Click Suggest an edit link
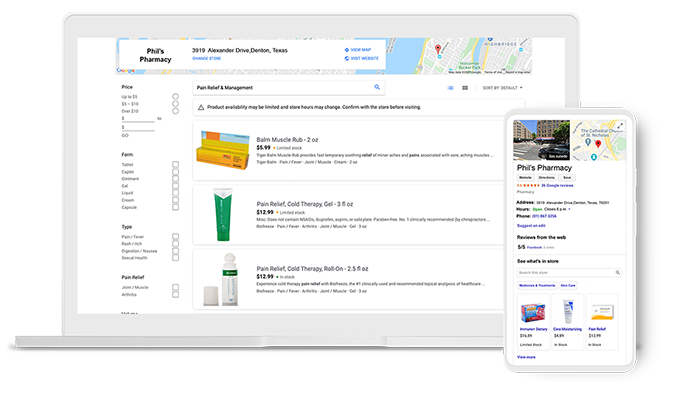Viewport: 700px width, 407px height. coord(531,226)
